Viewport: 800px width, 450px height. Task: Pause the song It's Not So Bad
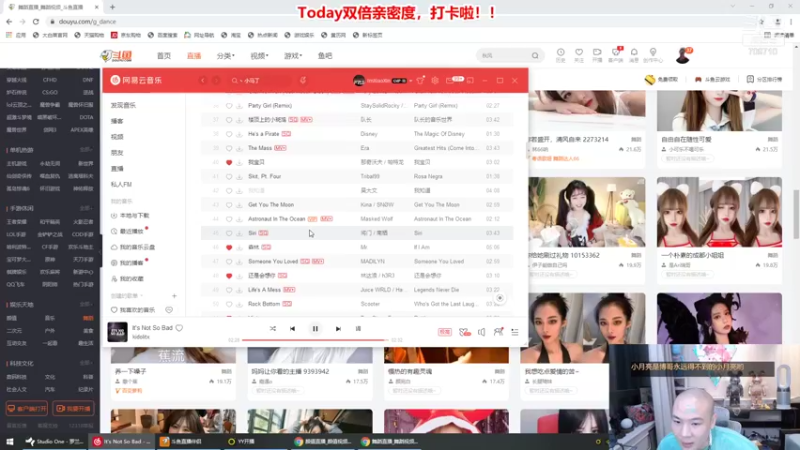315,329
